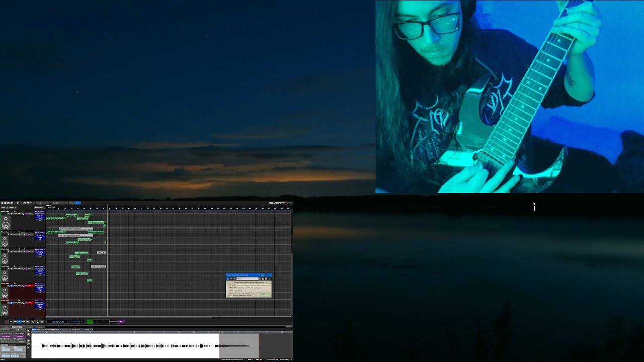
Task: Mute the third audio track
Action: pyautogui.click(x=15, y=251)
